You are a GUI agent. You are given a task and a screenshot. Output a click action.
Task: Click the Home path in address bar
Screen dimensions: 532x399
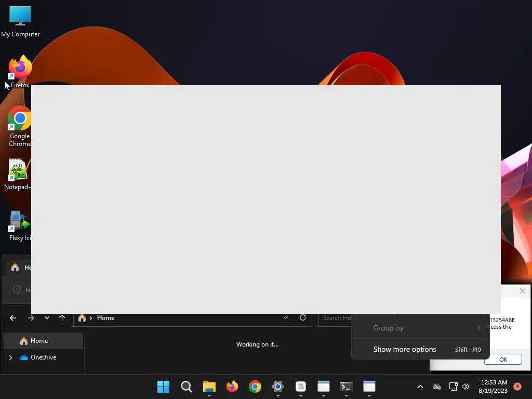click(105, 318)
